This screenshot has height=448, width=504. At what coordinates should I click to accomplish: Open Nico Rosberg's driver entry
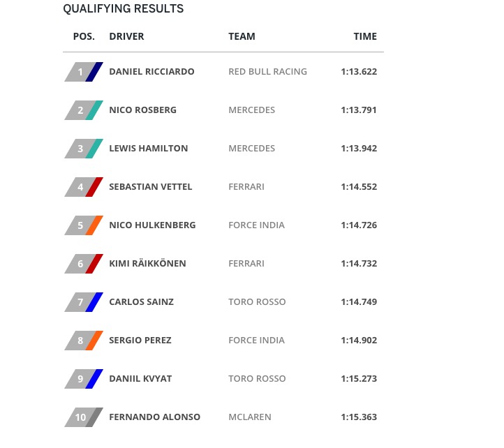click(142, 110)
